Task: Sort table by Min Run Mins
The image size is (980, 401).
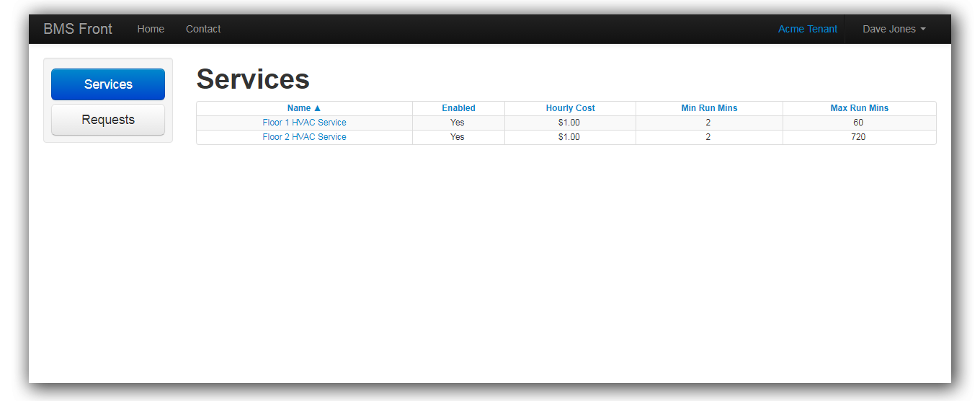Action: [709, 108]
